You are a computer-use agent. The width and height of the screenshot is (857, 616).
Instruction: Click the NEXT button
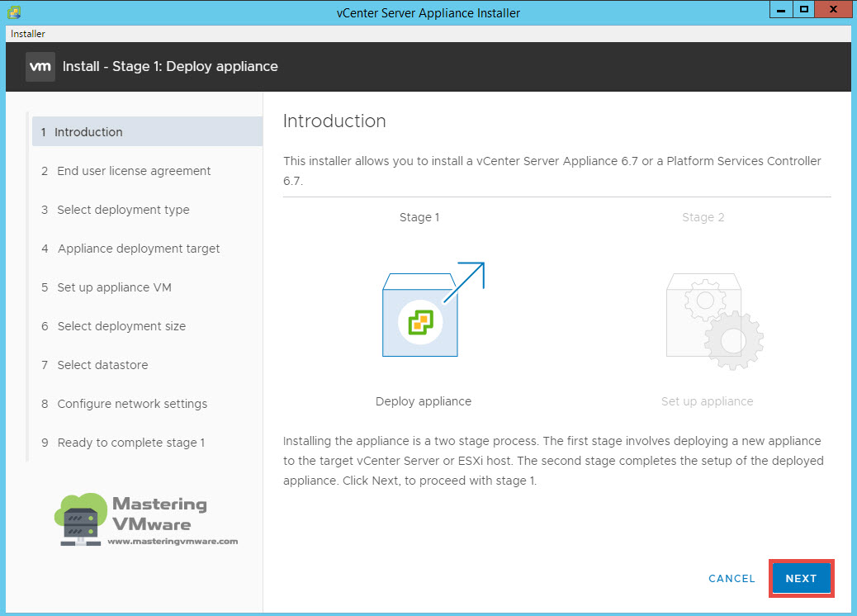pos(801,578)
